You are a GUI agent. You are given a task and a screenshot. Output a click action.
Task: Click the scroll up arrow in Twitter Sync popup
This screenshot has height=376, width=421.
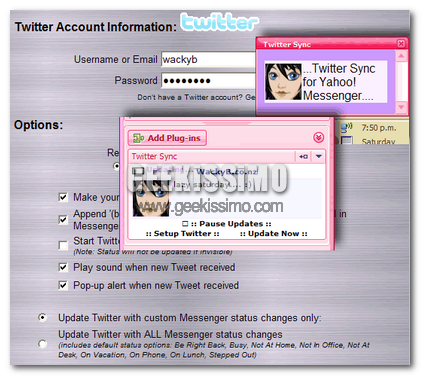(x=401, y=56)
